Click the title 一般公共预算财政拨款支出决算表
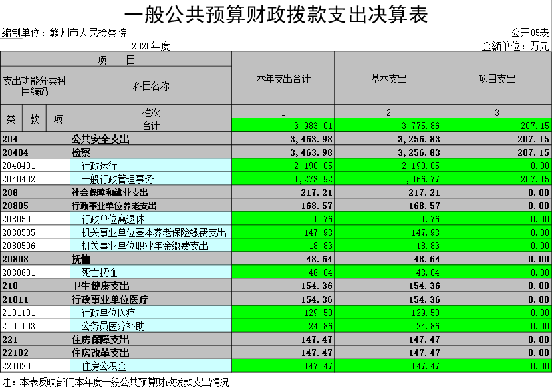The width and height of the screenshot is (554, 392). [276, 15]
